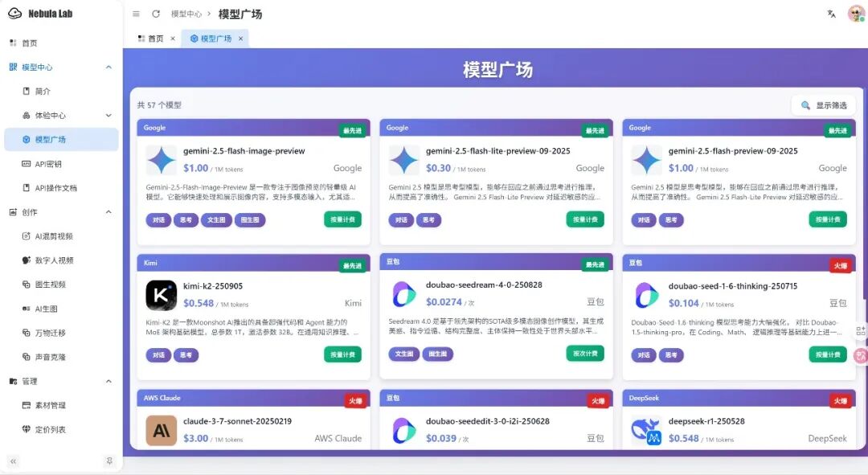The height and width of the screenshot is (475, 868).
Task: Click the doubao-seedream-4-0 model logo
Action: coord(404,294)
